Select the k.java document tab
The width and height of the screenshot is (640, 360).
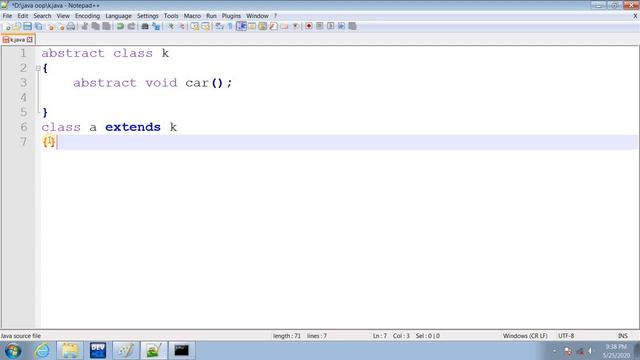pyautogui.click(x=17, y=40)
